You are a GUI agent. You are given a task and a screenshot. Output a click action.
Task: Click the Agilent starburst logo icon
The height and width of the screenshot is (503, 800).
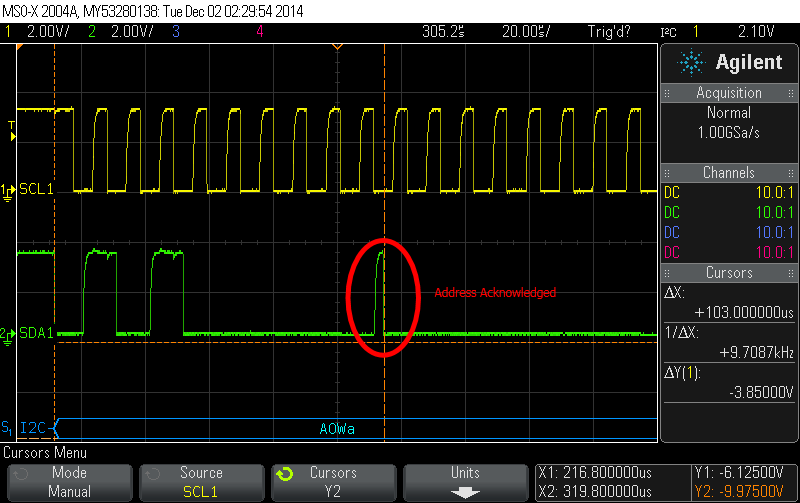(691, 62)
